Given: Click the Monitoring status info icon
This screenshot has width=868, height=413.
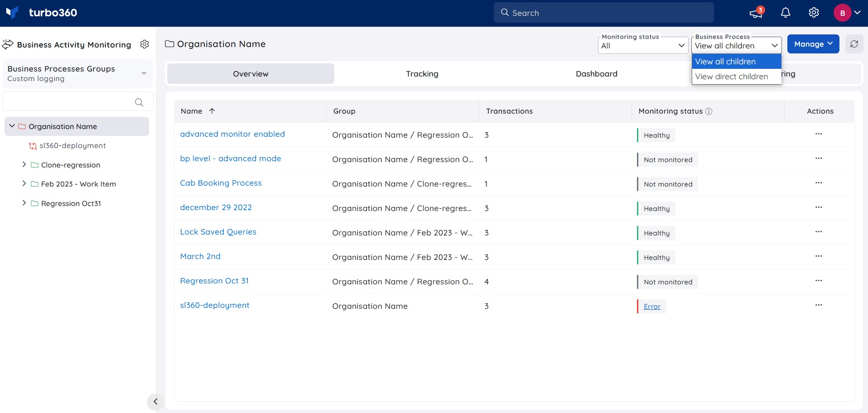Looking at the screenshot, I should [709, 111].
